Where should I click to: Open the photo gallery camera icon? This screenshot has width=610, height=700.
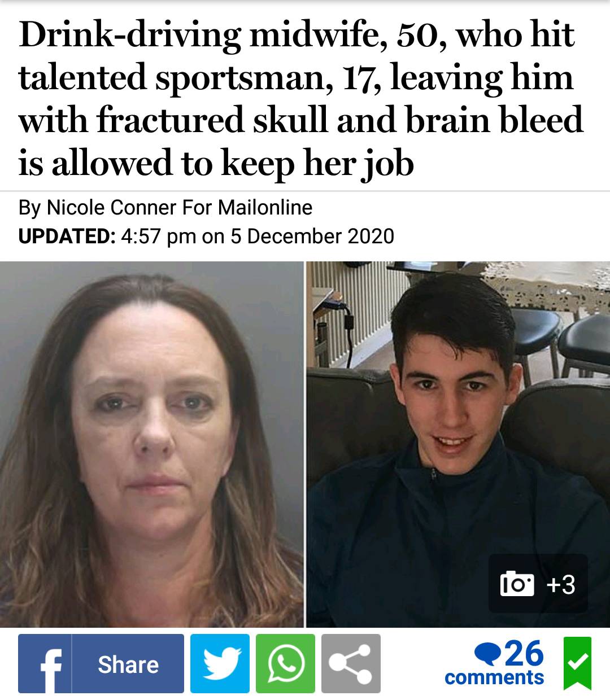[x=516, y=584]
